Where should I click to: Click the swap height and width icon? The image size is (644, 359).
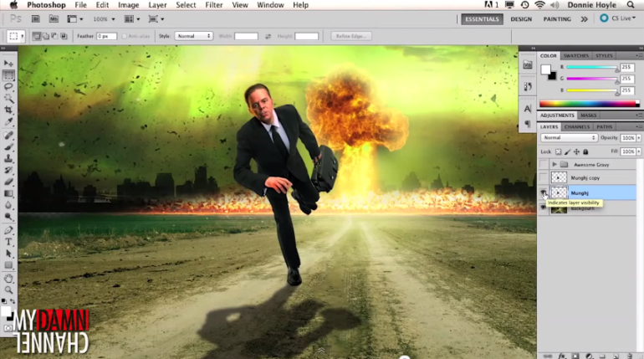(x=268, y=36)
